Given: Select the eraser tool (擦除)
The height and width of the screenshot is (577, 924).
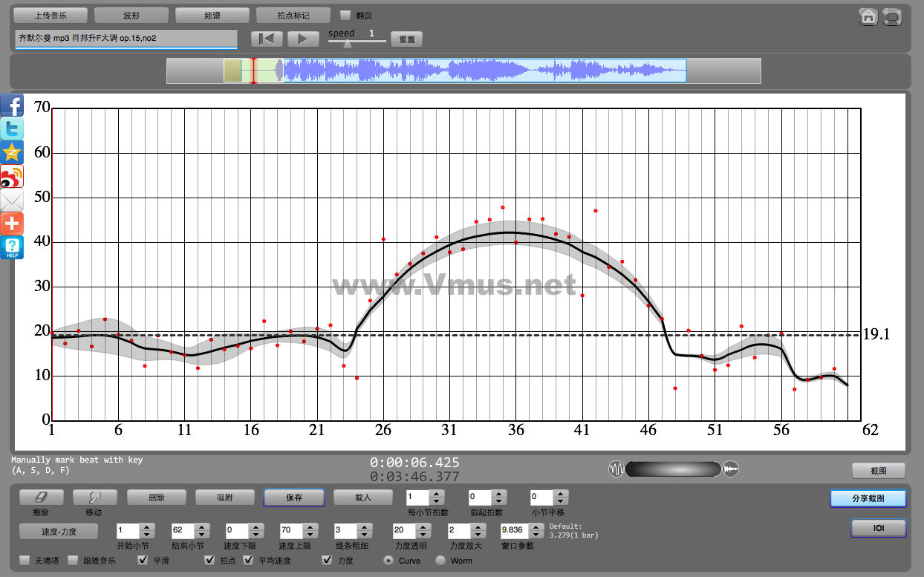Looking at the screenshot, I should 42,498.
